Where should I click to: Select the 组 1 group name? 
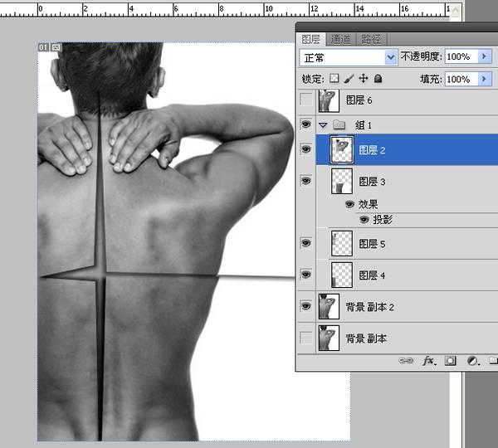point(363,125)
